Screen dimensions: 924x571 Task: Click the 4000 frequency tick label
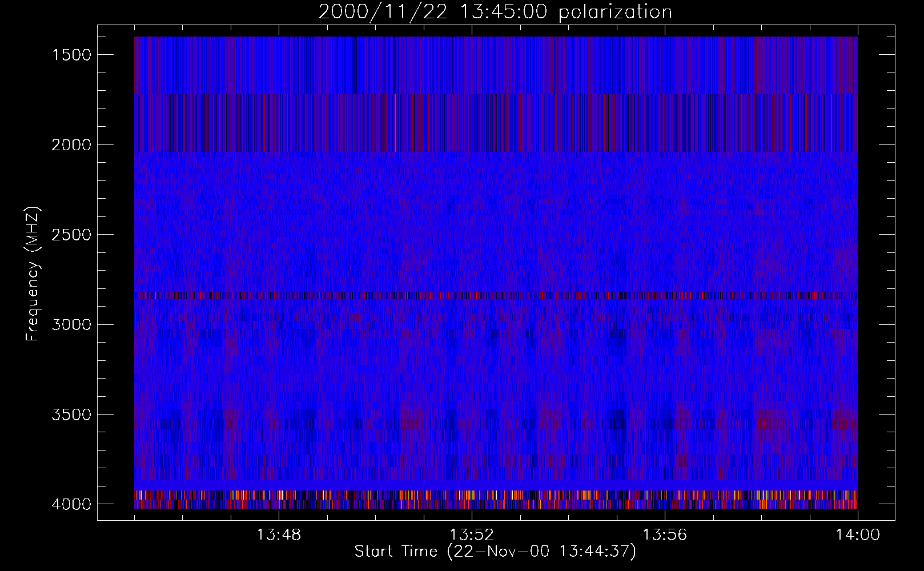pyautogui.click(x=71, y=504)
